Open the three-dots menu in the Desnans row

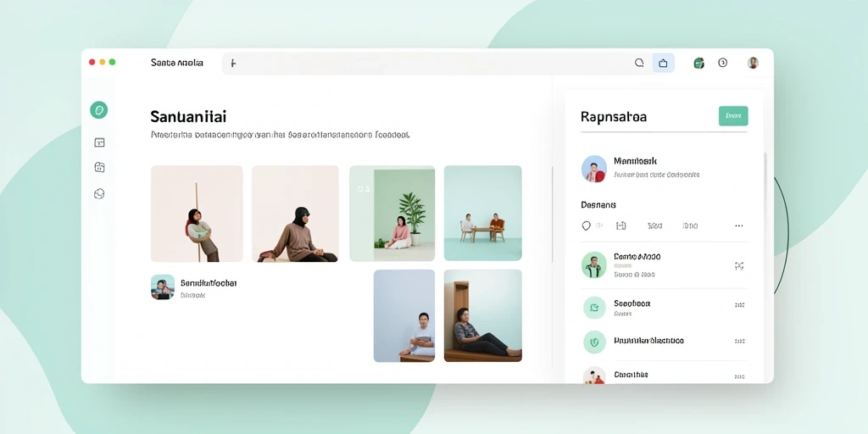pyautogui.click(x=738, y=225)
